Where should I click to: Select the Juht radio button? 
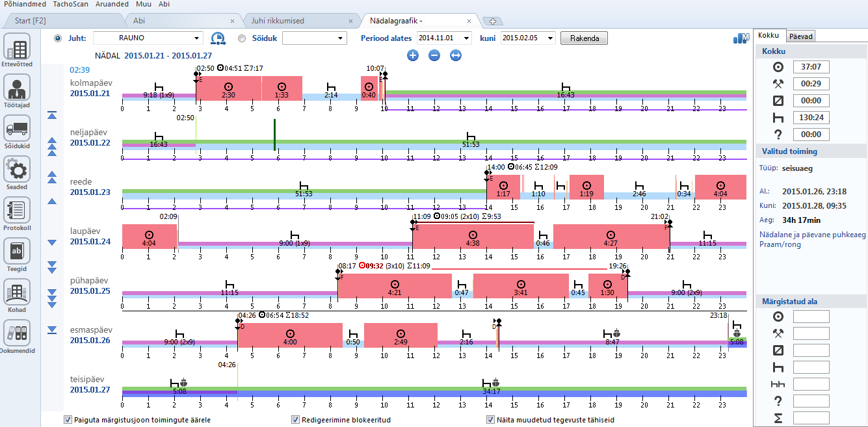(x=59, y=38)
